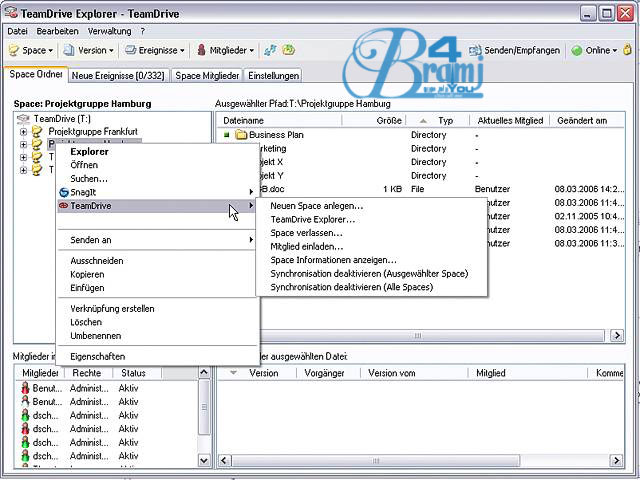Select Projektgruppe Frankfurt space

[x=93, y=131]
